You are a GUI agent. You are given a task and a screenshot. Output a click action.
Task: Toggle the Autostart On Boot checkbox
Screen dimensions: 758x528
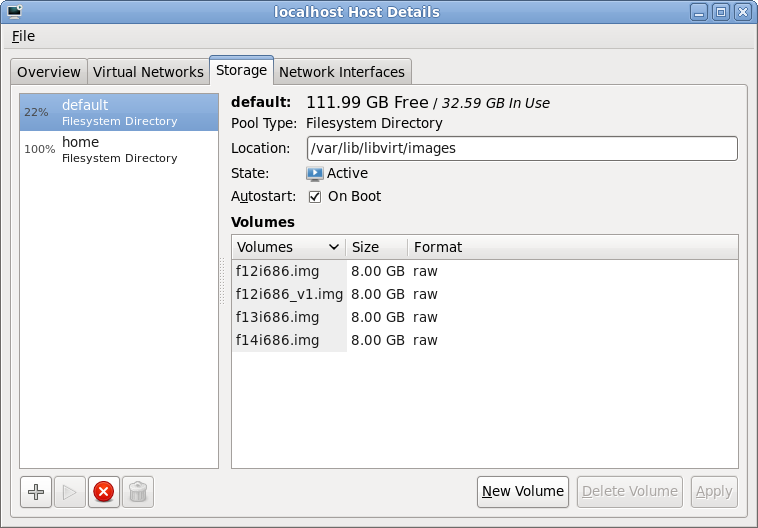tap(315, 197)
